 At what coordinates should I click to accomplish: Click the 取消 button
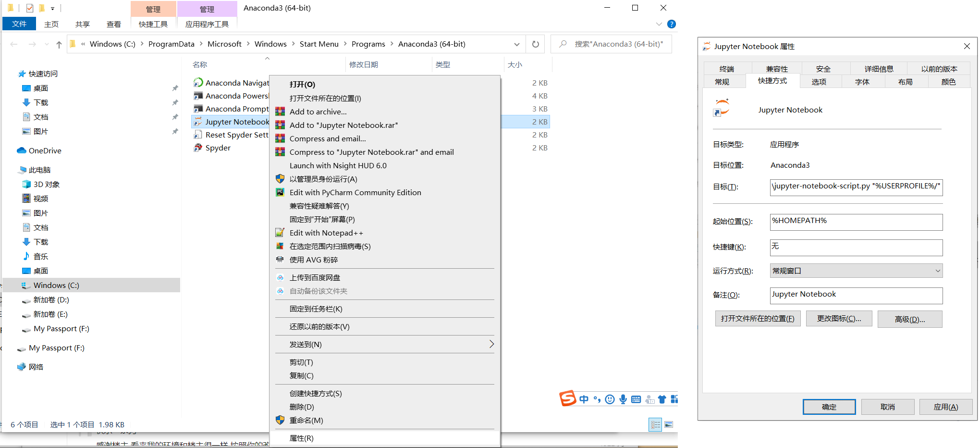(x=888, y=407)
